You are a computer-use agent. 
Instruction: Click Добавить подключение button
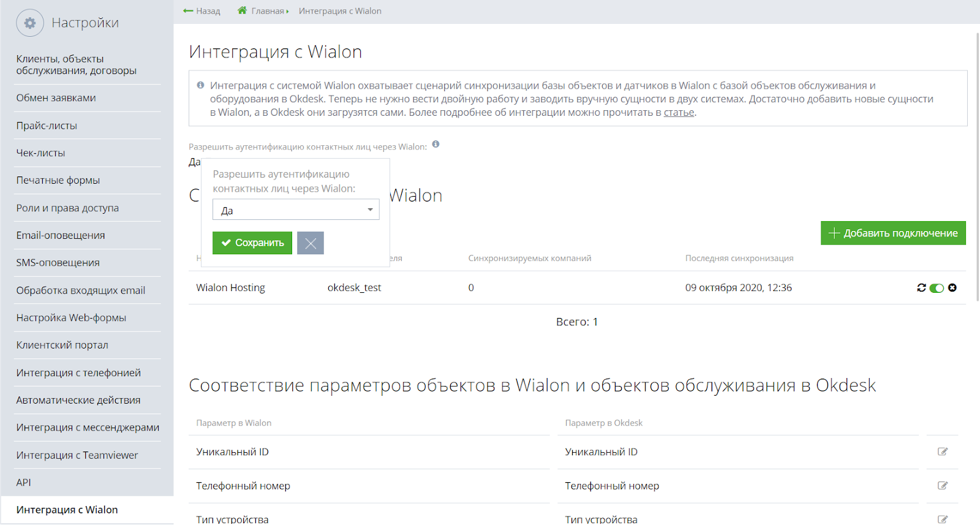click(893, 233)
